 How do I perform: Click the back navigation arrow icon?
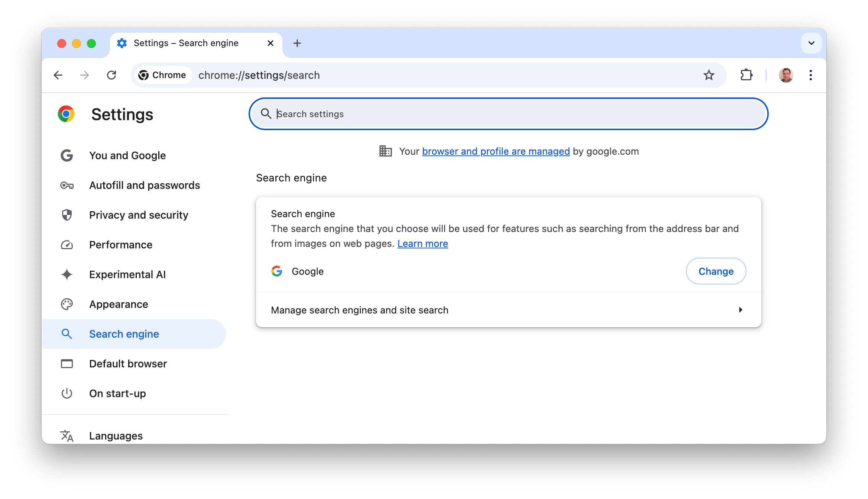[57, 75]
